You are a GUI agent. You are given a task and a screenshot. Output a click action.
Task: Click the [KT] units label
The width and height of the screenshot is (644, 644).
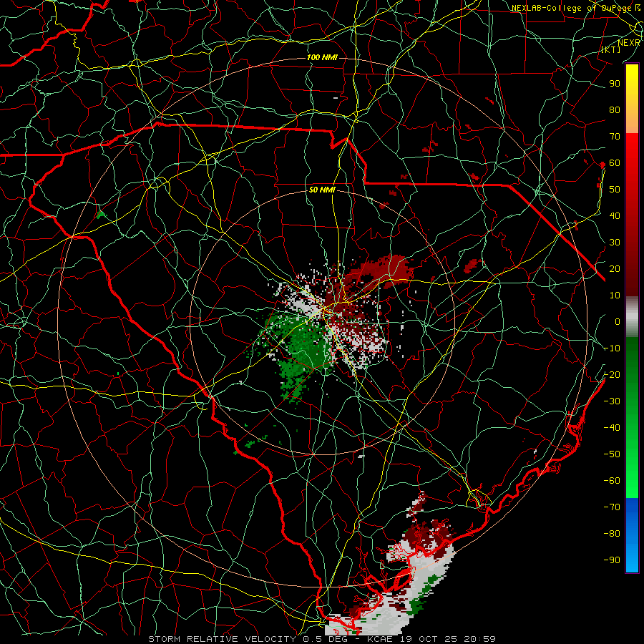coord(611,49)
